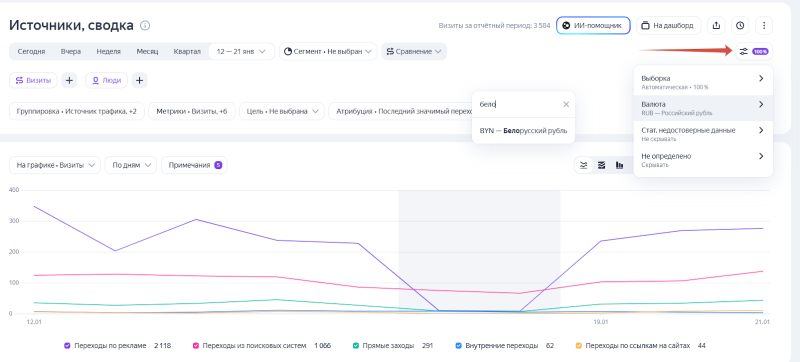
Task: Toggle Переходы по рекламе legend checkbox
Action: [x=67, y=346]
